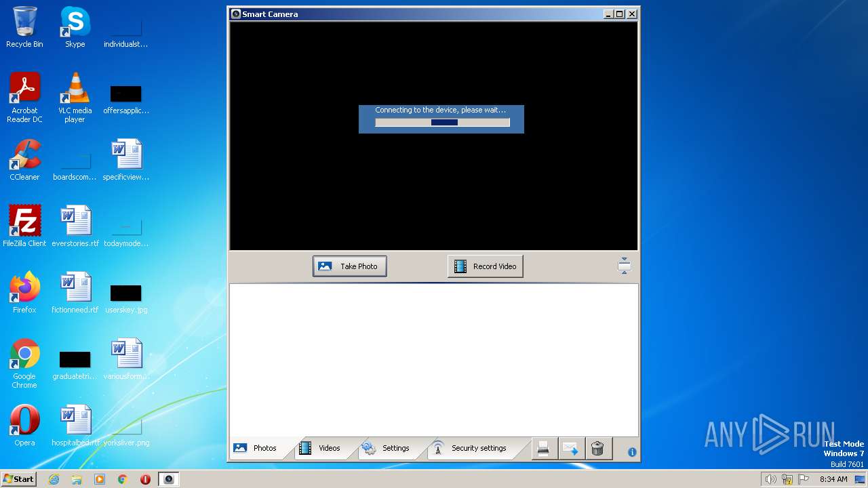The height and width of the screenshot is (488, 868).
Task: Open the Start menu
Action: (x=19, y=479)
